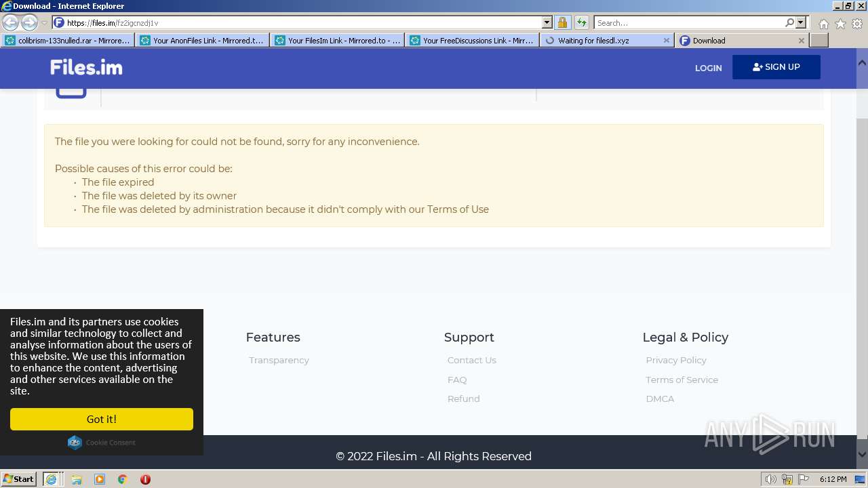Image resolution: width=868 pixels, height=488 pixels.
Task: Click the refresh page icon
Action: point(581,22)
